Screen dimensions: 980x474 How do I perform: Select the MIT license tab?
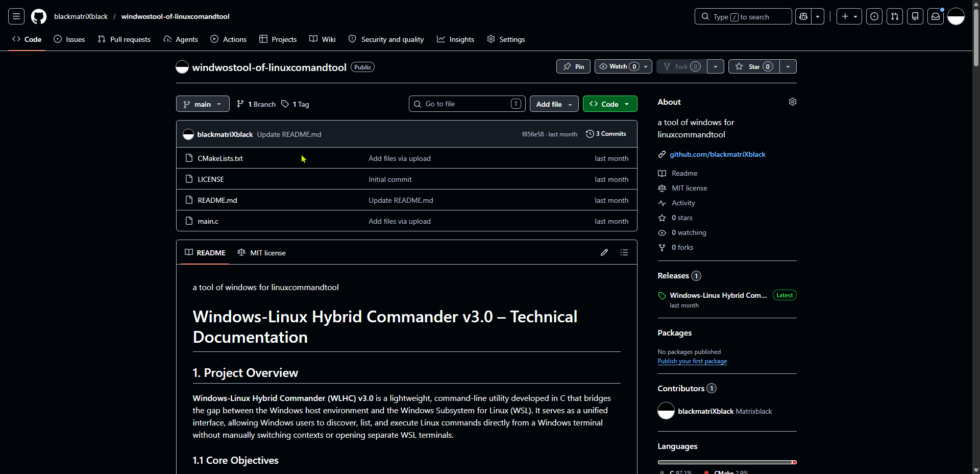pos(261,252)
